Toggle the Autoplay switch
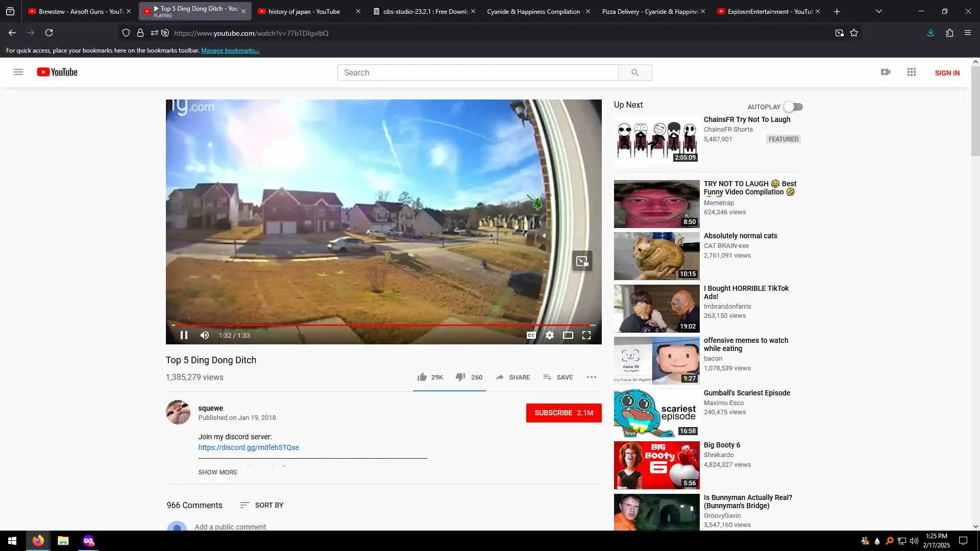980x551 pixels. point(793,107)
